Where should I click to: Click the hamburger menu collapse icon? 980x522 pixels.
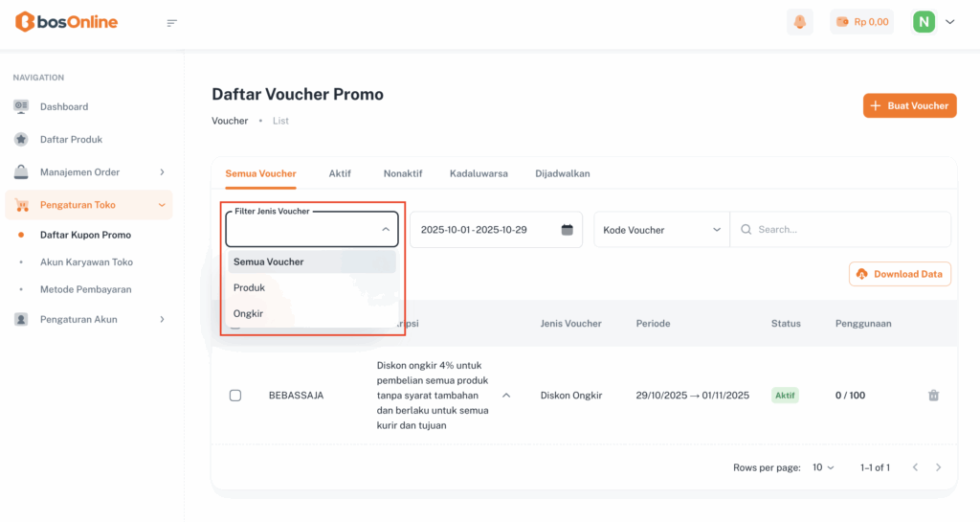click(172, 23)
